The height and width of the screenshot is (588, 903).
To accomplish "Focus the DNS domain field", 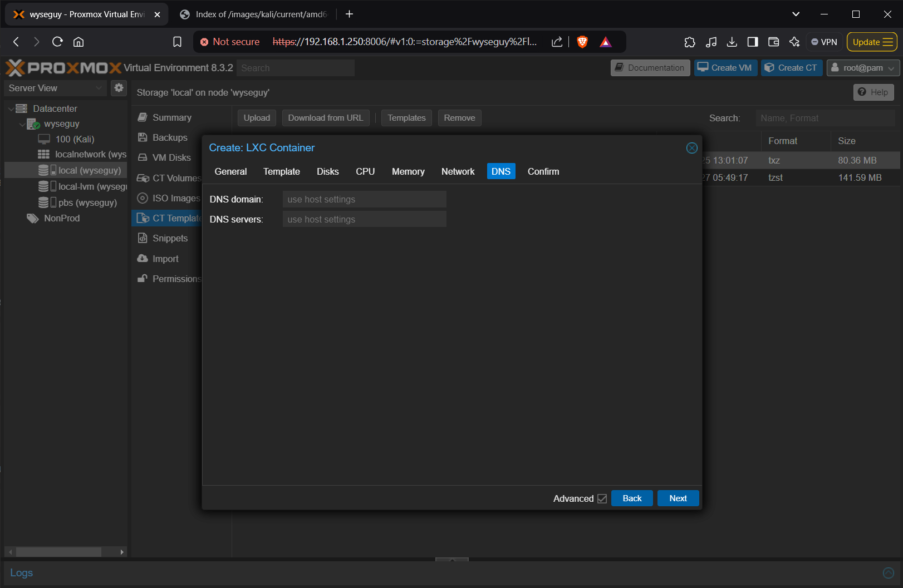I will (x=365, y=199).
